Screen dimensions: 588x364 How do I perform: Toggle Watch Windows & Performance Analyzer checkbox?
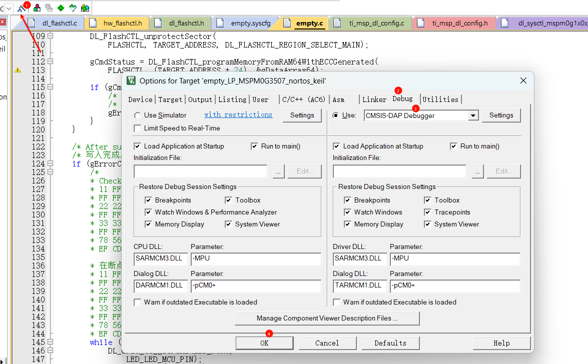pos(149,212)
